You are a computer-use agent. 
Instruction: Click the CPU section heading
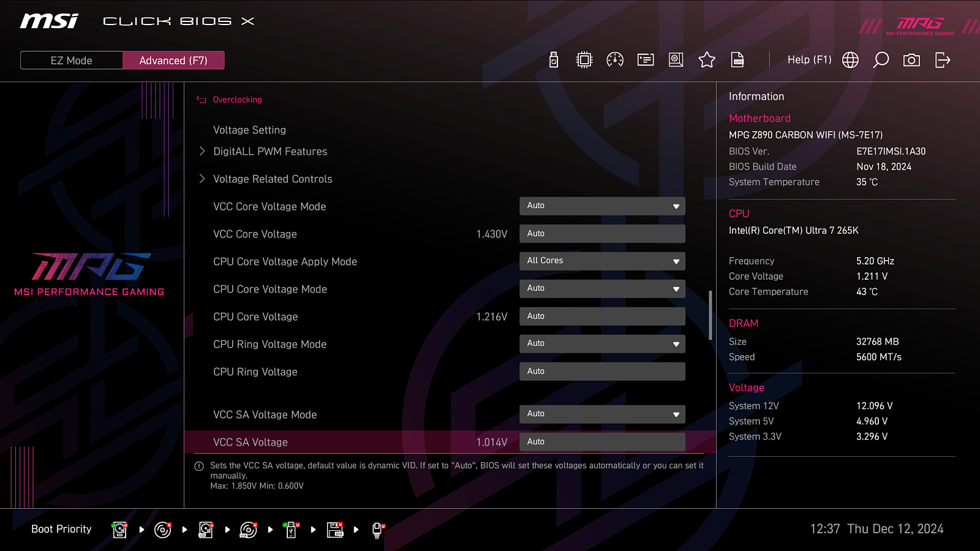[739, 214]
